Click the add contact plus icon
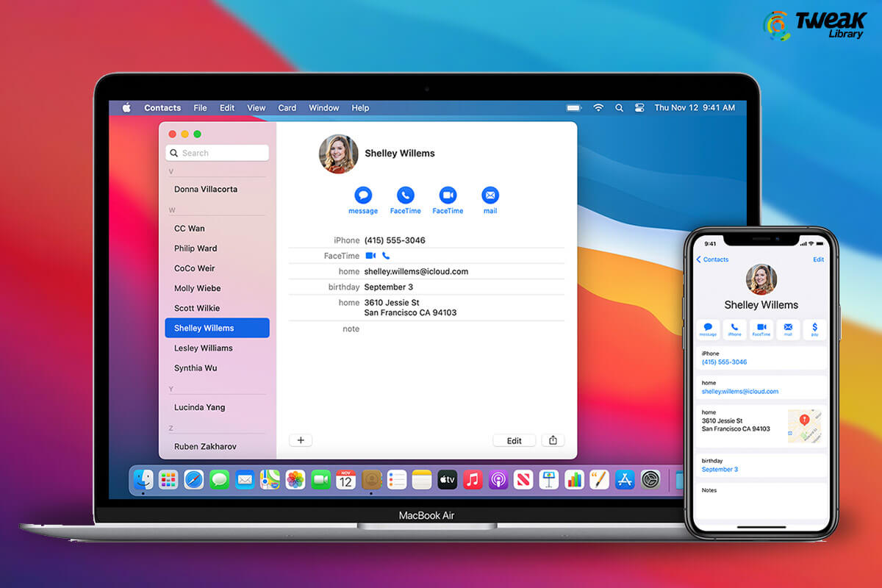 coord(301,440)
